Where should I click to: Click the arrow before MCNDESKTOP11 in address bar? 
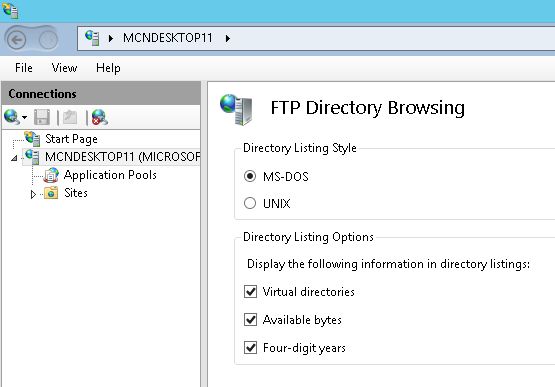(x=111, y=38)
